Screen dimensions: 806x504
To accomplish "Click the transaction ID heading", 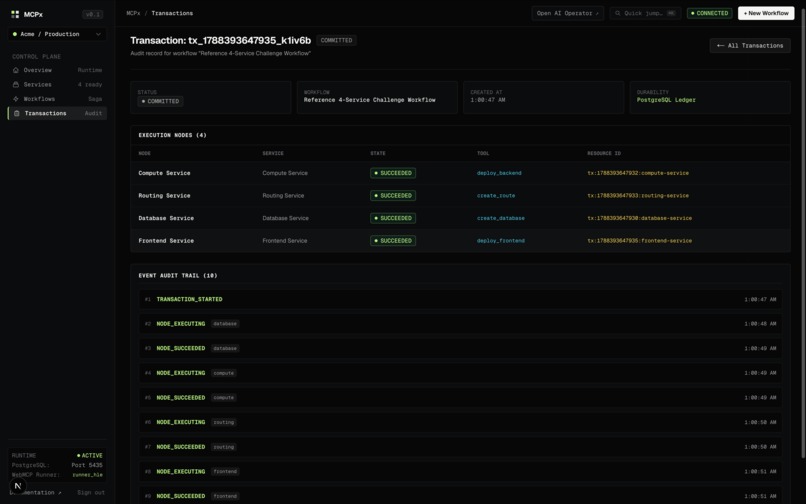I will [x=221, y=40].
